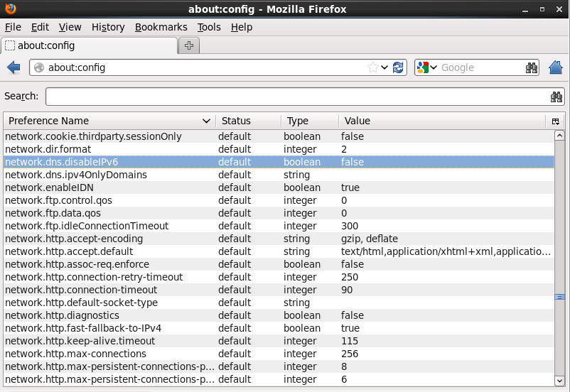Sort by the Preference Name column header

[109, 121]
